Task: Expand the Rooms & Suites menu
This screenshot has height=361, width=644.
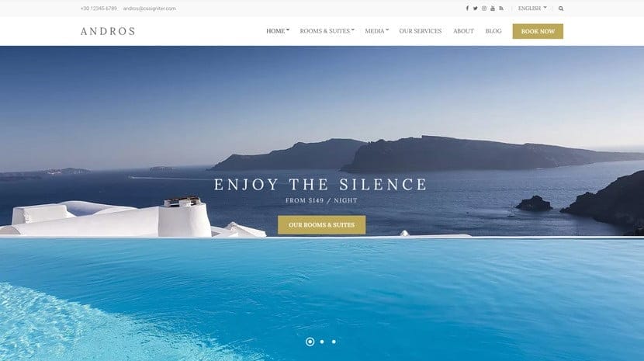Action: click(327, 31)
